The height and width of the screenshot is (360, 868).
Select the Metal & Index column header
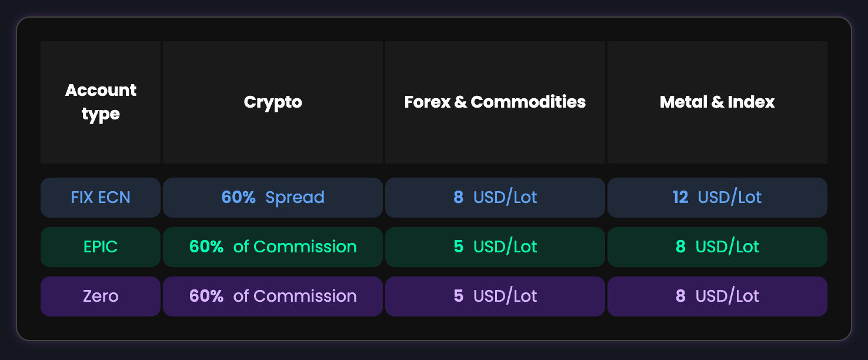click(x=717, y=102)
